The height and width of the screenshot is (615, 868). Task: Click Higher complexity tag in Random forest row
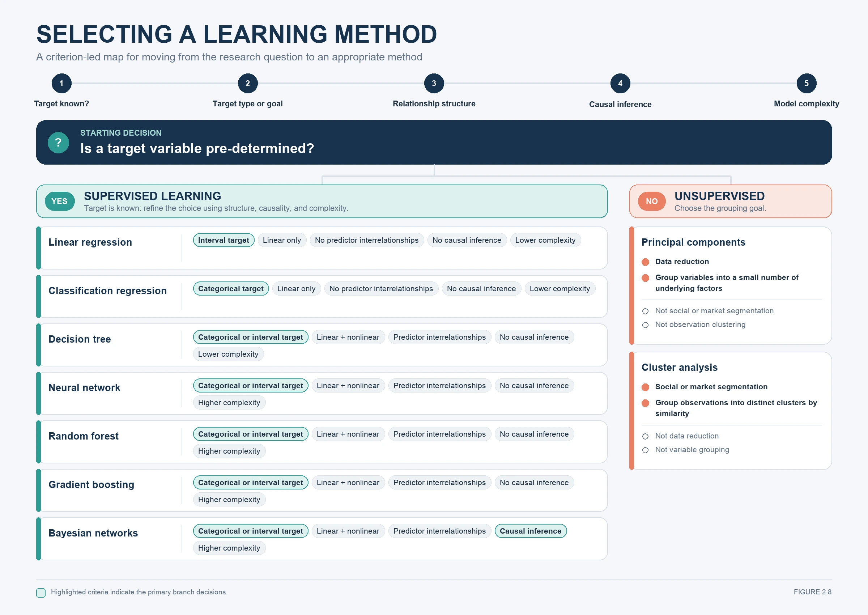tap(229, 451)
